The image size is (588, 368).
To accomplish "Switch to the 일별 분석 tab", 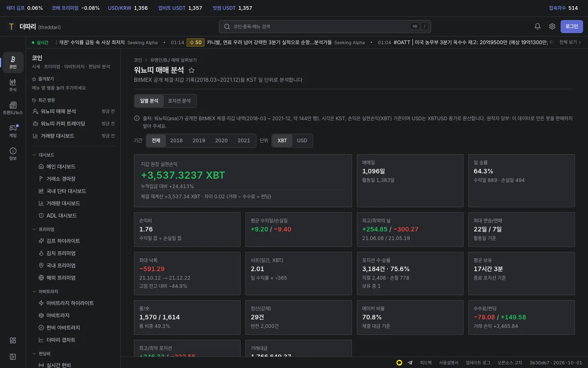I will coord(149,101).
